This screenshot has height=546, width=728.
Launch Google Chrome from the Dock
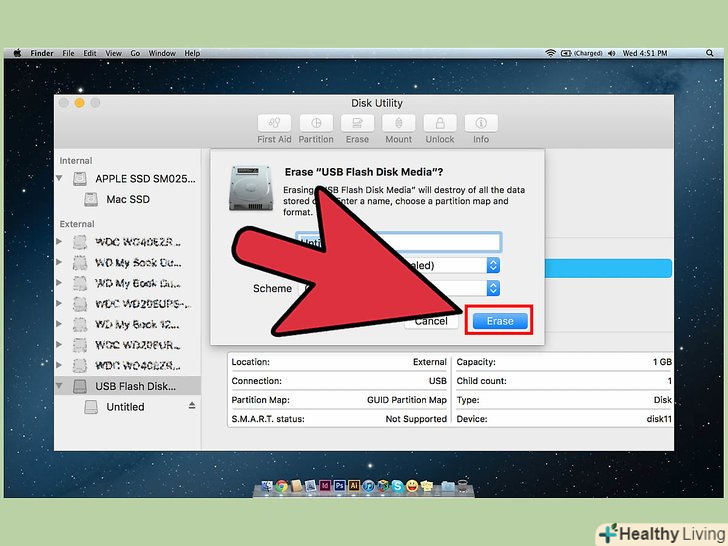coord(281,486)
